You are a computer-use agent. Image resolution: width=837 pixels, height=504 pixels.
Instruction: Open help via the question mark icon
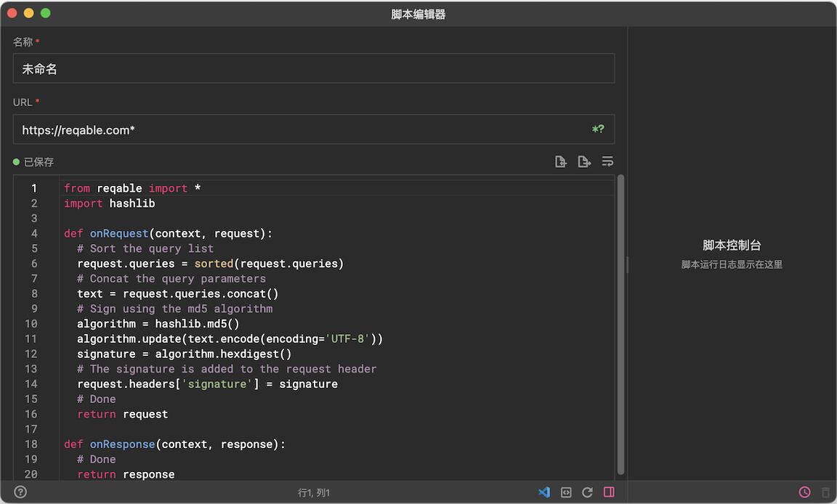click(20, 492)
